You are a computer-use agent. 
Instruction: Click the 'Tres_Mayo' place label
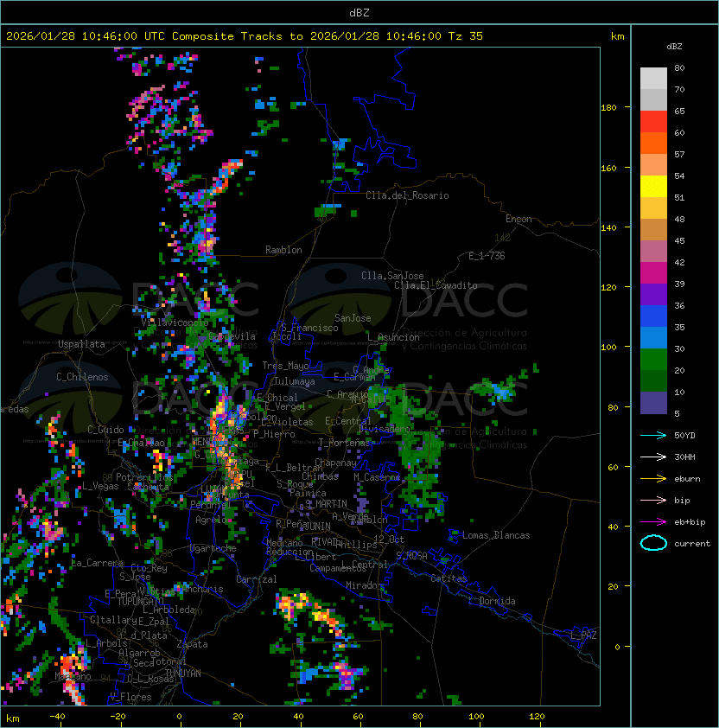(x=285, y=366)
